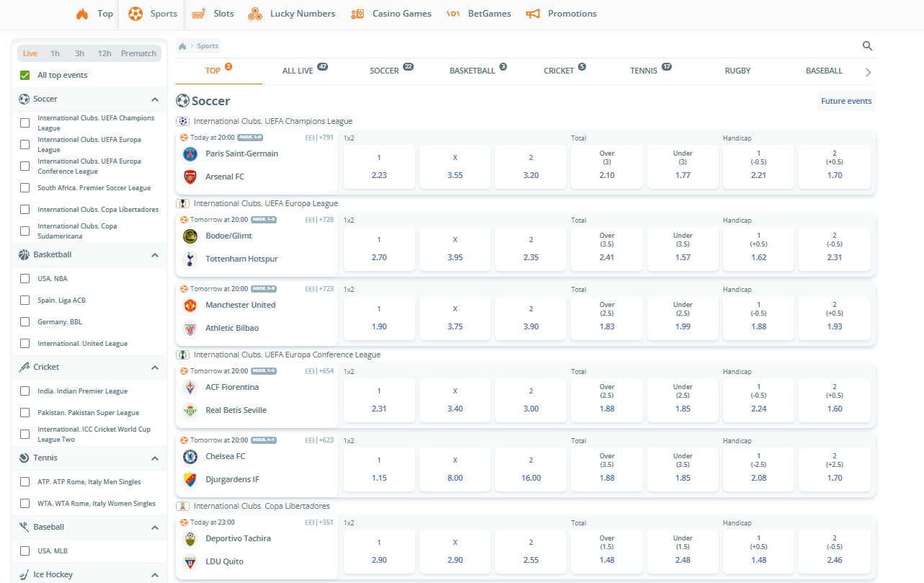This screenshot has height=583, width=924.
Task: Click stats icon for Manchester United match
Action: (x=310, y=289)
